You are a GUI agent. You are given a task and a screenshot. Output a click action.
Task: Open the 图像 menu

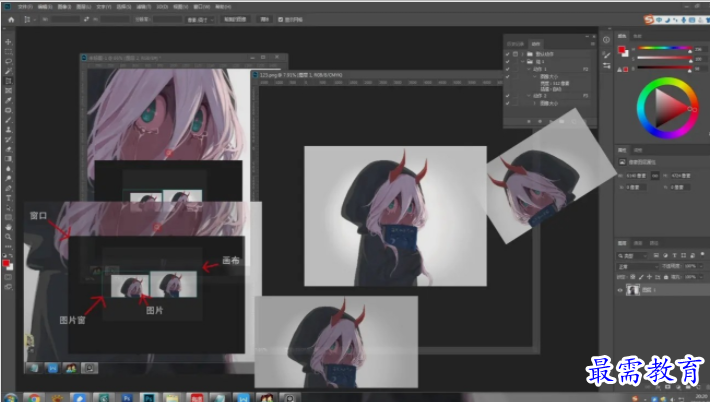[x=64, y=7]
